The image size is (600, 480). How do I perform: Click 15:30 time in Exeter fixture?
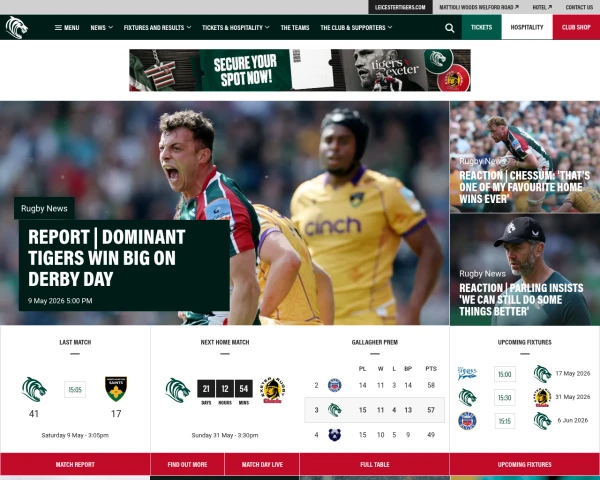[x=505, y=398]
